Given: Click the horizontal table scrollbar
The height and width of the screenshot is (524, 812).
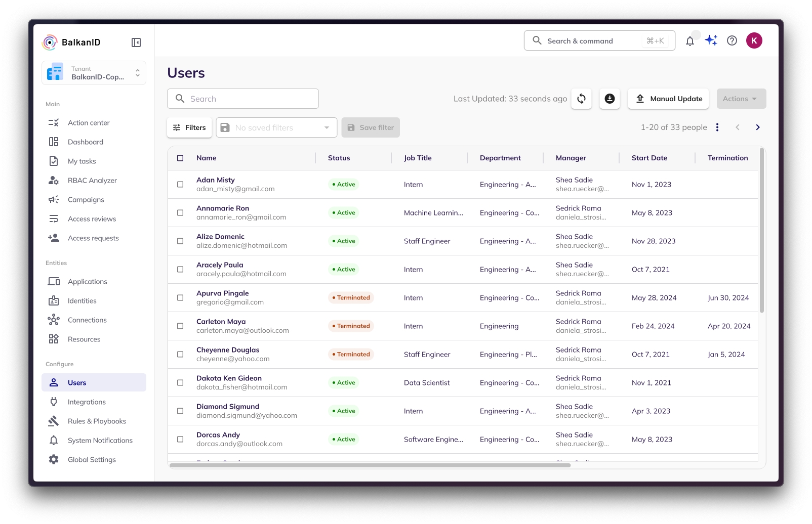Looking at the screenshot, I should coord(370,465).
